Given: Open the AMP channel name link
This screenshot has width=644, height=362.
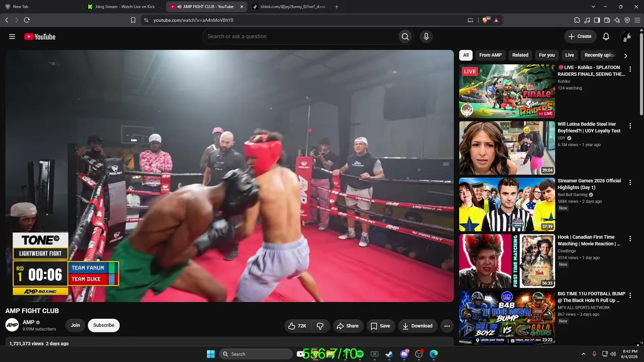Looking at the screenshot, I should coord(29,322).
